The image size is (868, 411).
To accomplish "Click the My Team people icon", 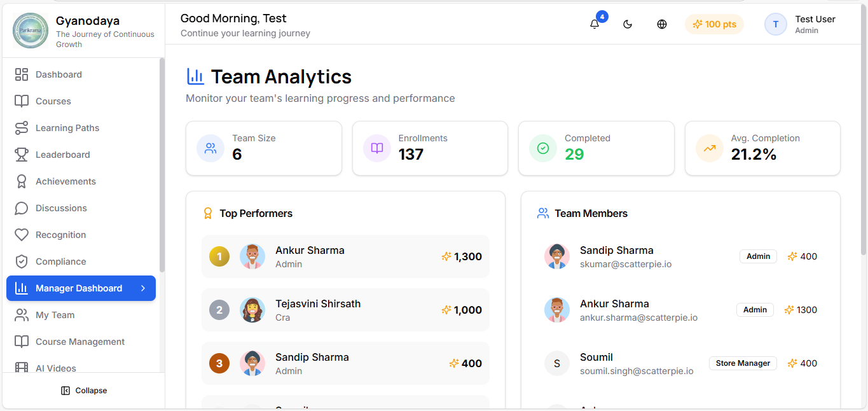I will (x=22, y=315).
